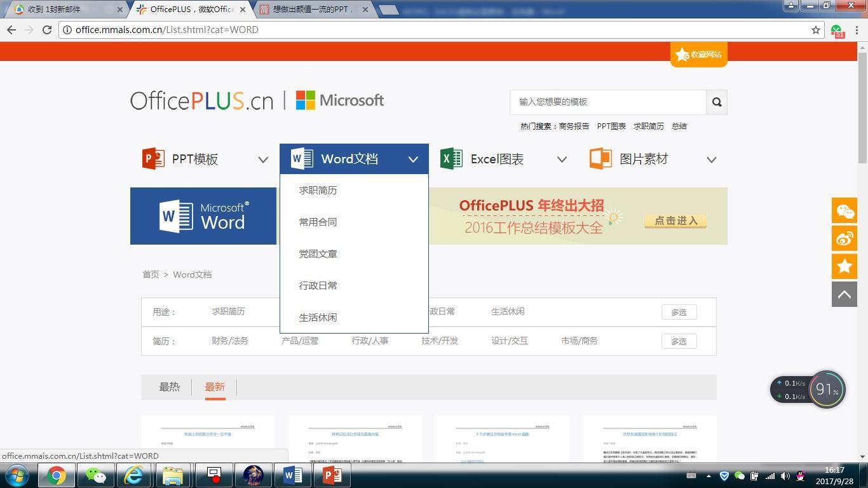Click the orange star favorite sidebar icon
Image resolution: width=868 pixels, height=488 pixels.
click(x=844, y=266)
